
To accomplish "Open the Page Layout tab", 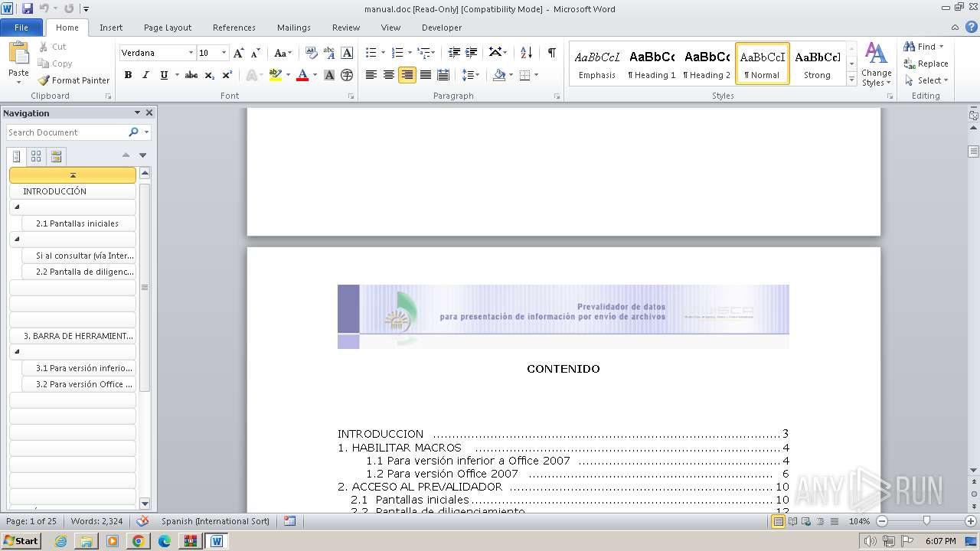I will click(168, 28).
